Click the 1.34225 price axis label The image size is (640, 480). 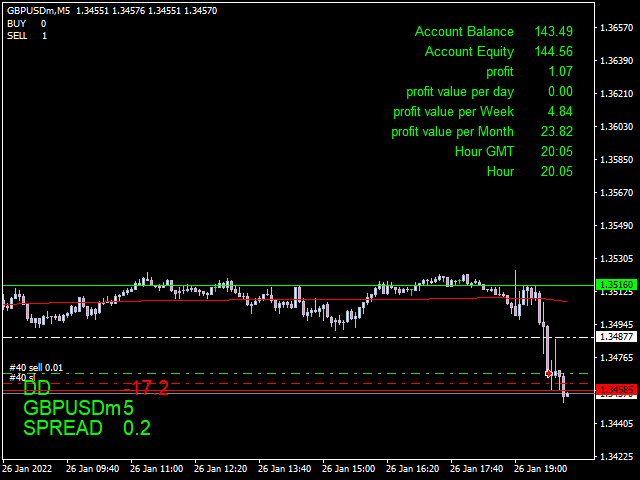[x=616, y=456]
